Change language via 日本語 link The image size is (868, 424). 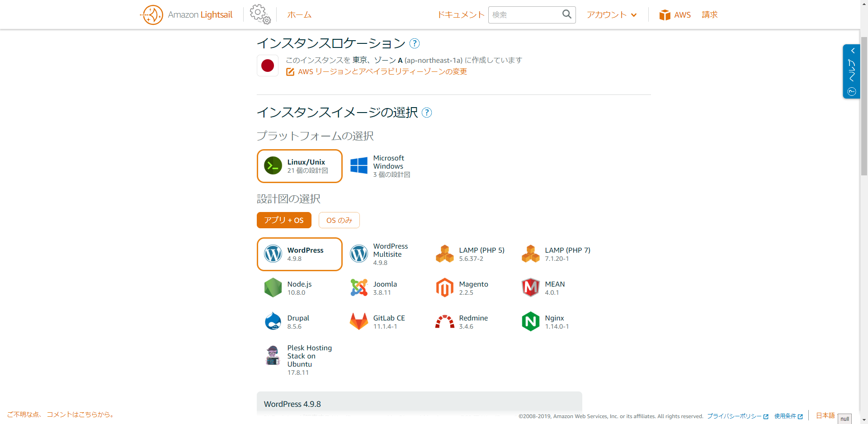tap(825, 415)
